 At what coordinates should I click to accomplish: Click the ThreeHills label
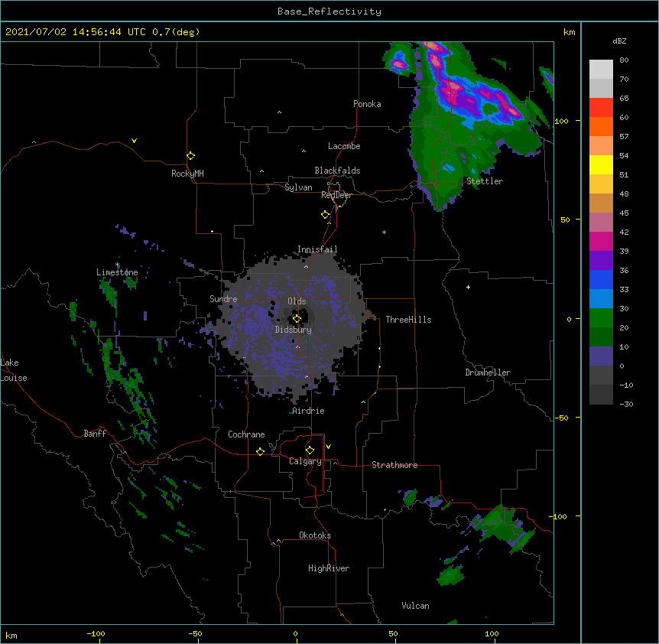pyautogui.click(x=408, y=320)
